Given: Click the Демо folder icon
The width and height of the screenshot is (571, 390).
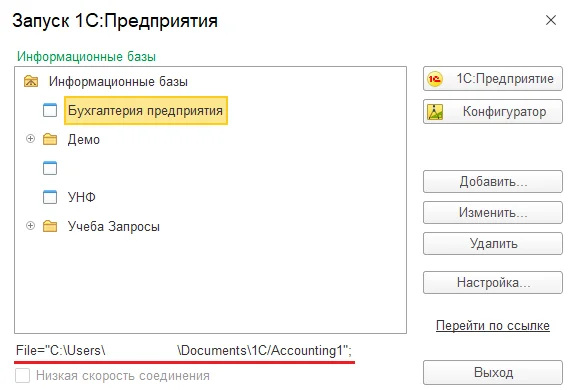Looking at the screenshot, I should [50, 139].
